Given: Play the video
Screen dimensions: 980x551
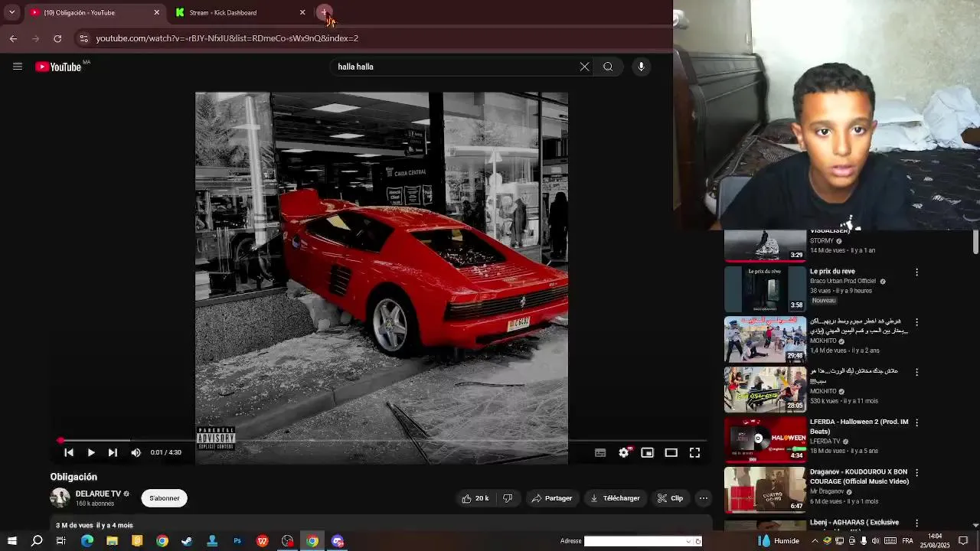Looking at the screenshot, I should click(90, 452).
